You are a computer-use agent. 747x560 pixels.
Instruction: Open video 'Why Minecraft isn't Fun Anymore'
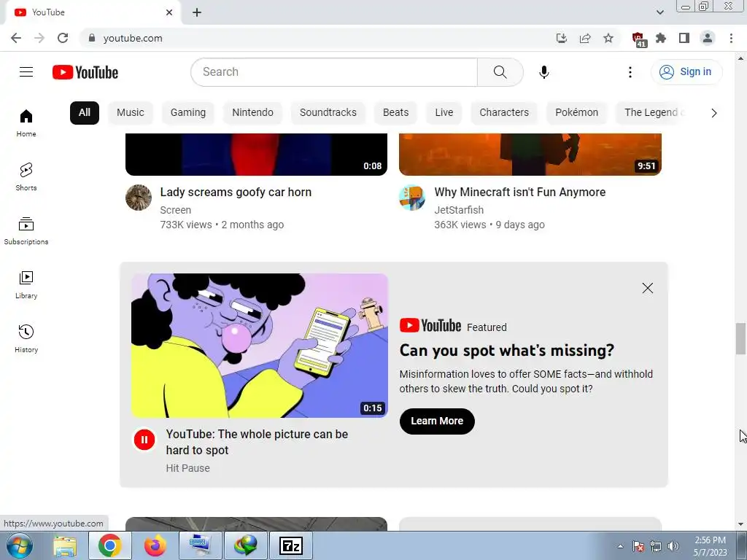tap(519, 192)
